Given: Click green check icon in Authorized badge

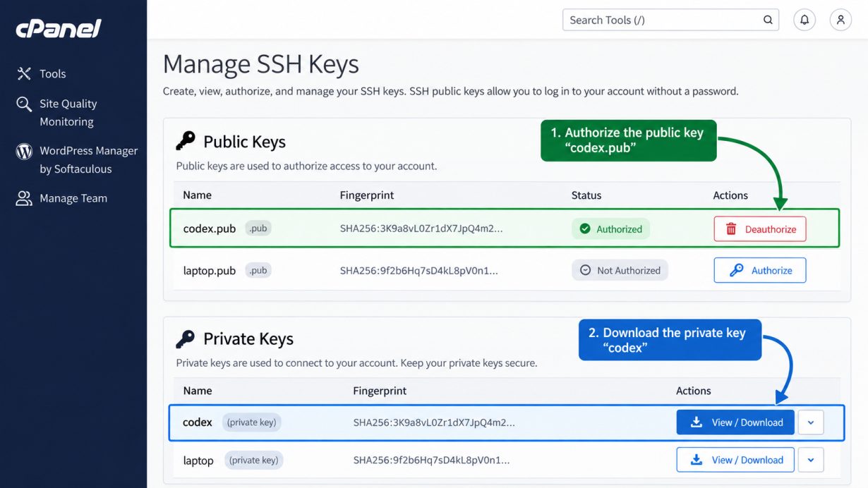Looking at the screenshot, I should (584, 229).
